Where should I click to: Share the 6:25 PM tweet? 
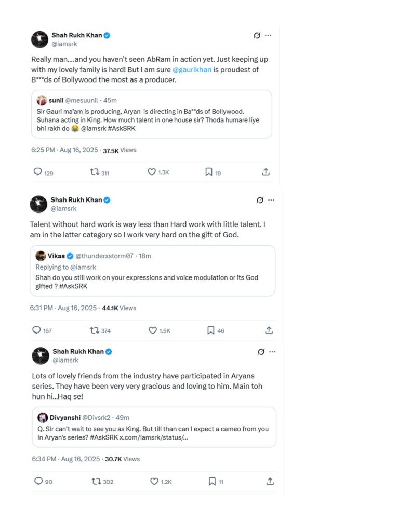click(x=266, y=171)
